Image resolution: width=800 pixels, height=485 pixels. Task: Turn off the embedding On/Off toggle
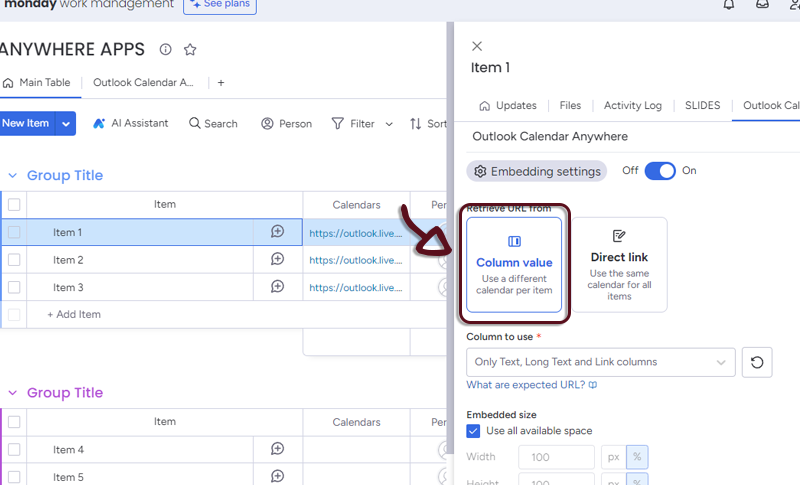coord(660,171)
